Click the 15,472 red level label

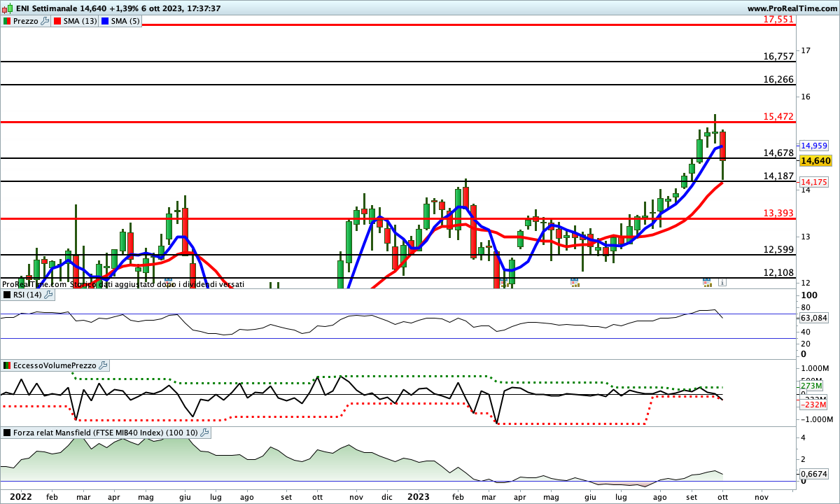pos(778,116)
